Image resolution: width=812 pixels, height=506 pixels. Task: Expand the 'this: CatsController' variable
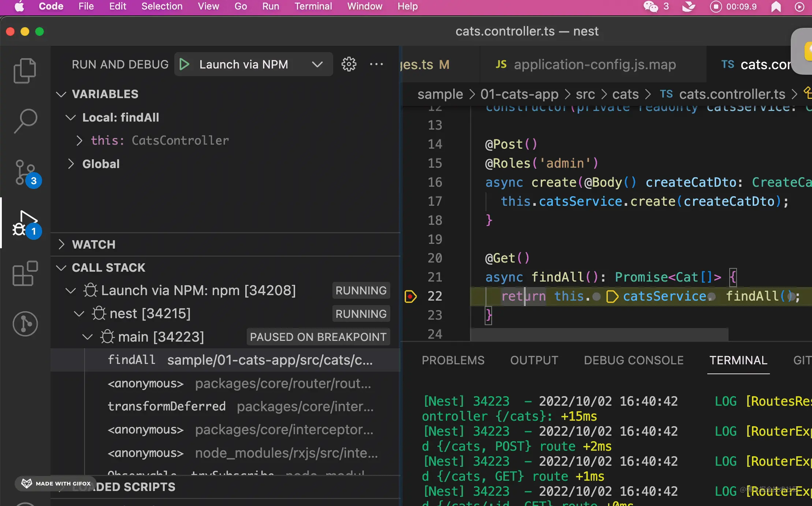[79, 141]
